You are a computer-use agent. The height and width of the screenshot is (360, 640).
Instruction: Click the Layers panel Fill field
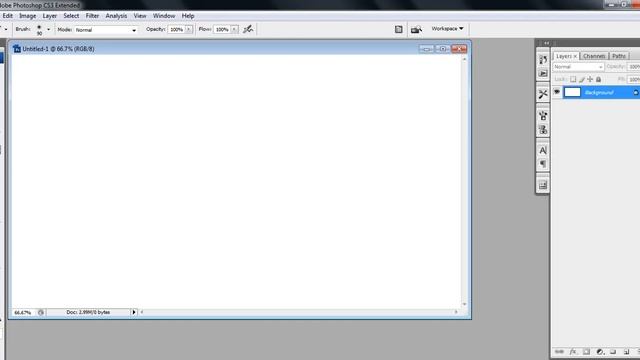(634, 79)
